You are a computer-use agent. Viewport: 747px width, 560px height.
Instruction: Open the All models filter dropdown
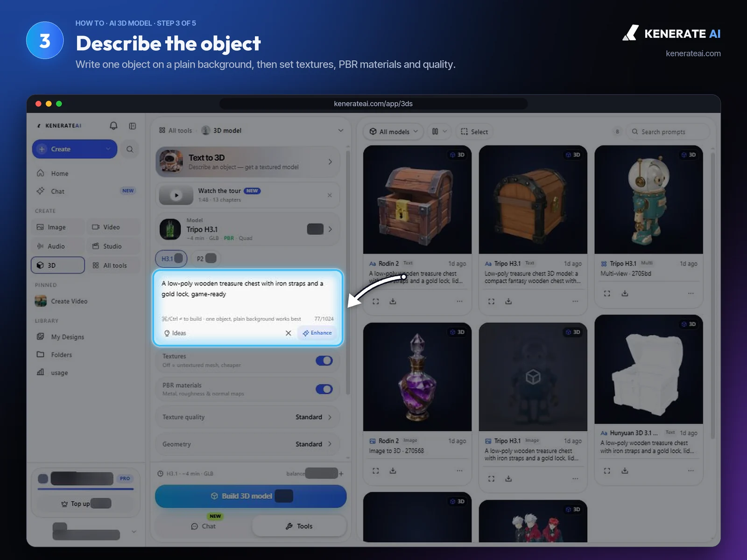(394, 132)
